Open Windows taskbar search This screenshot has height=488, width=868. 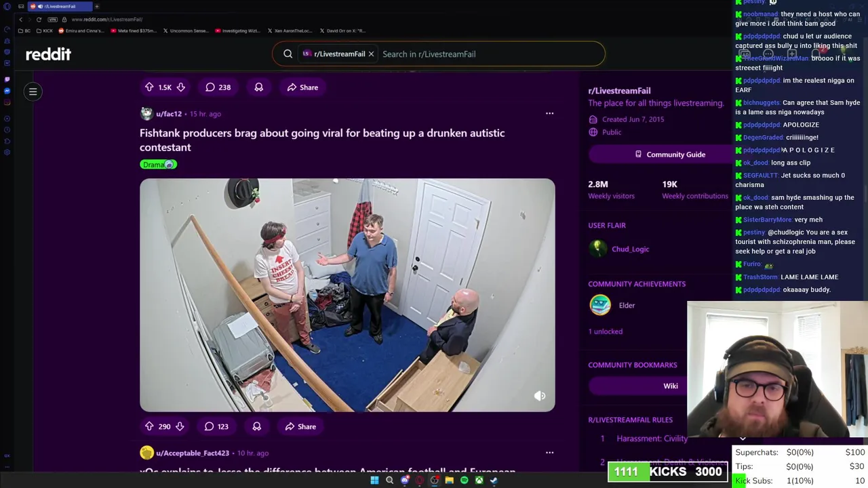[x=389, y=481]
